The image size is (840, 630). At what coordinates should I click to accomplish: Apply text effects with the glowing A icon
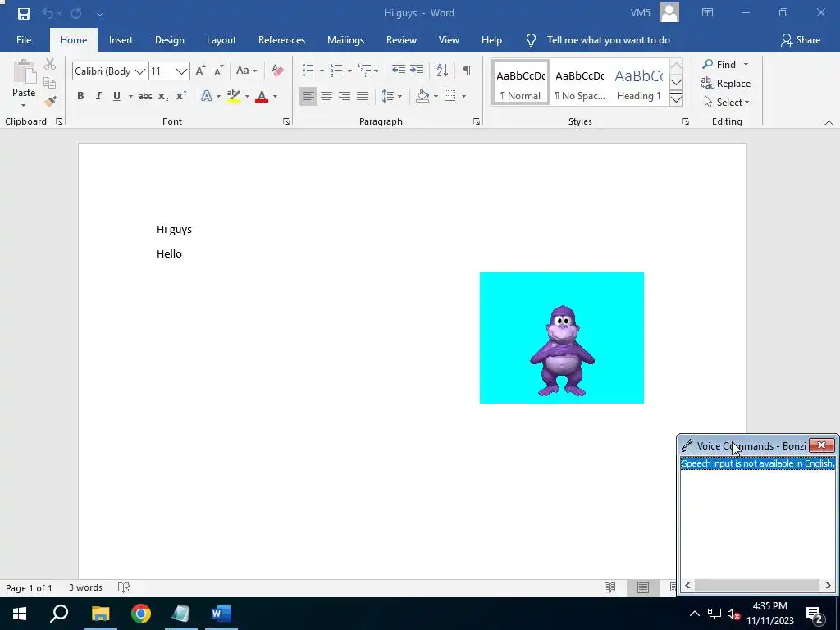206,97
